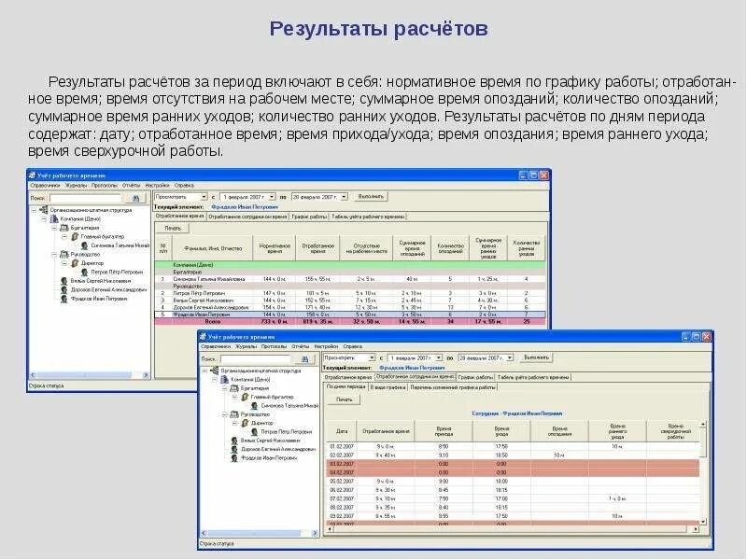Viewport: 747px width, 560px height.
Task: Collapse the Директор node in rear window
Action: 64,263
